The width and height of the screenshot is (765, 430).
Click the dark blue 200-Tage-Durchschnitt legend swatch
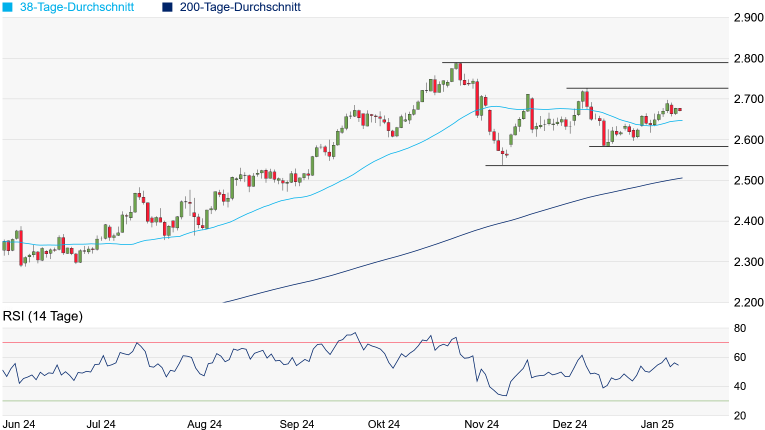pyautogui.click(x=167, y=7)
